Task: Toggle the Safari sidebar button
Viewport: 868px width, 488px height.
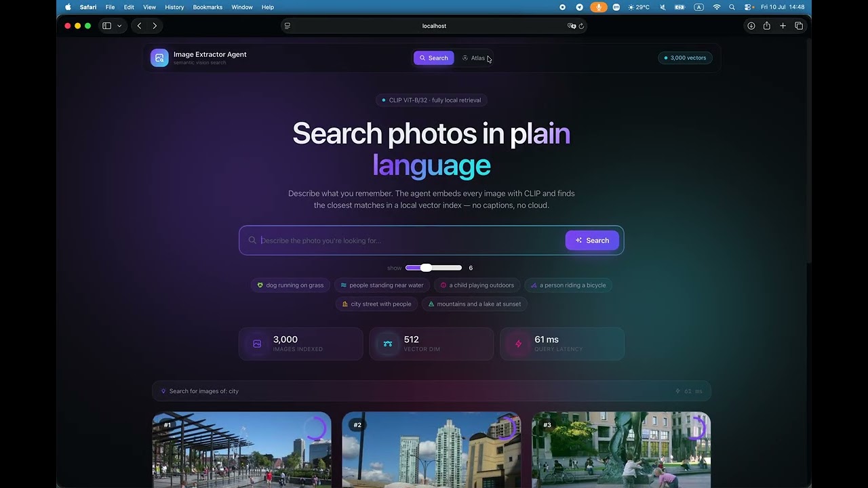Action: [x=106, y=26]
